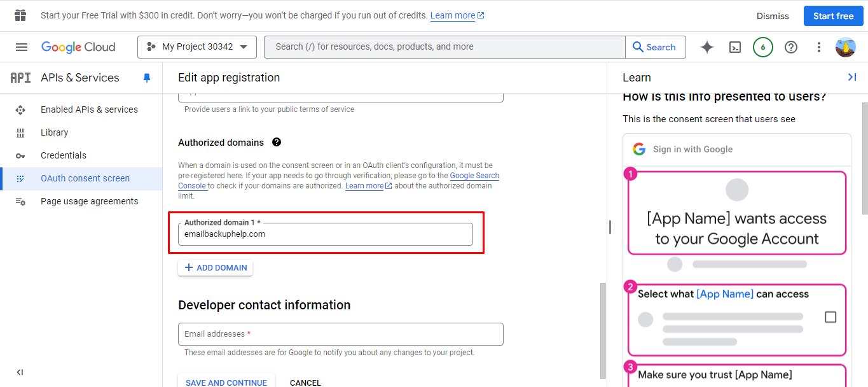Pin APIs & Services with the pin icon

[x=147, y=78]
